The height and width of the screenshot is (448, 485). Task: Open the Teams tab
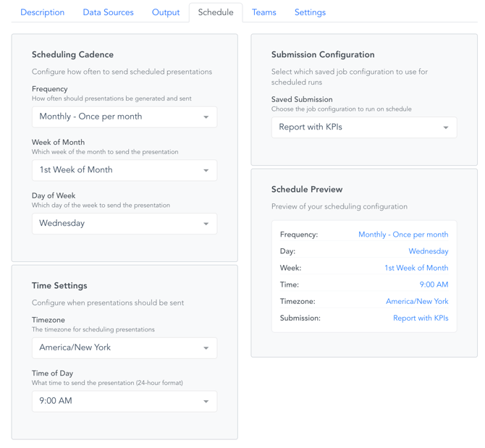pos(264,12)
